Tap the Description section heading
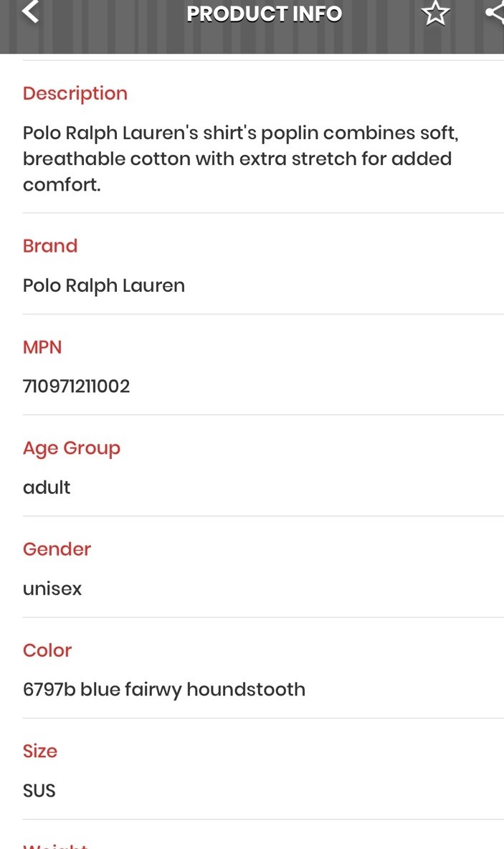The image size is (504, 849). tap(75, 93)
